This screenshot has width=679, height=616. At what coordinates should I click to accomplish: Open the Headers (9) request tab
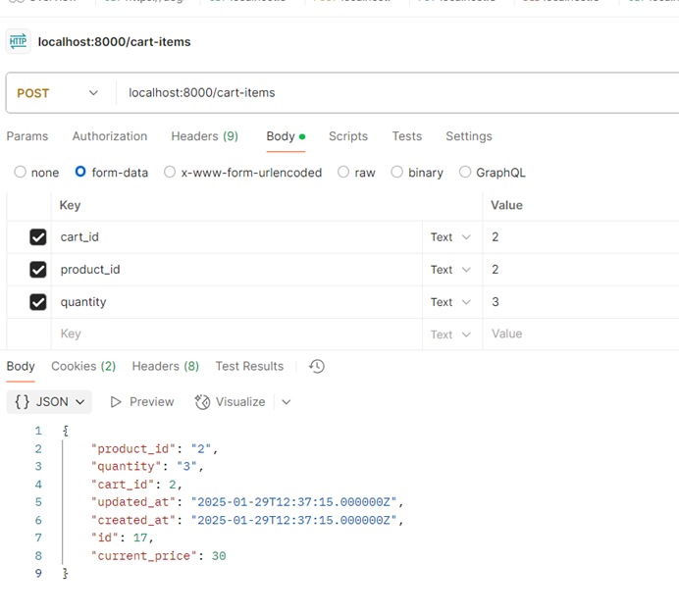click(x=204, y=136)
